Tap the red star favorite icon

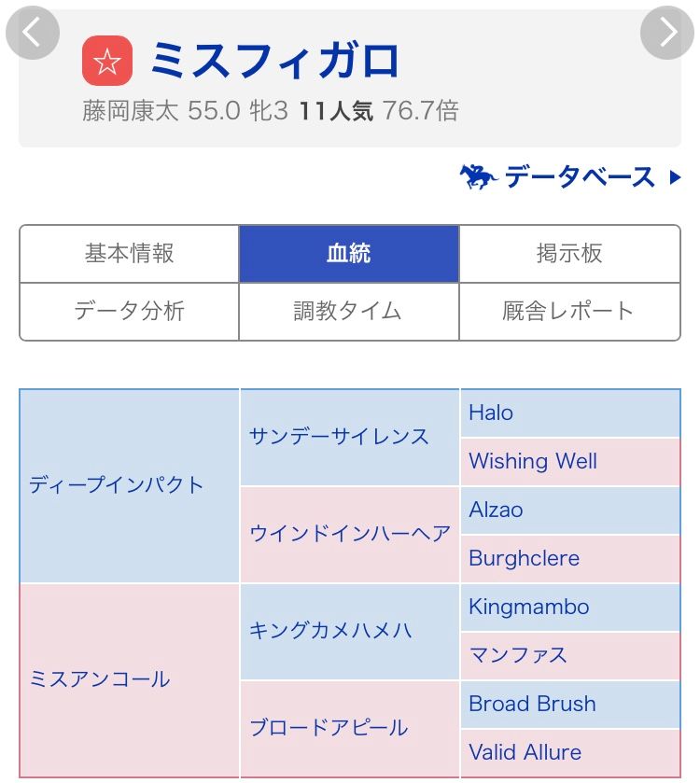click(106, 61)
